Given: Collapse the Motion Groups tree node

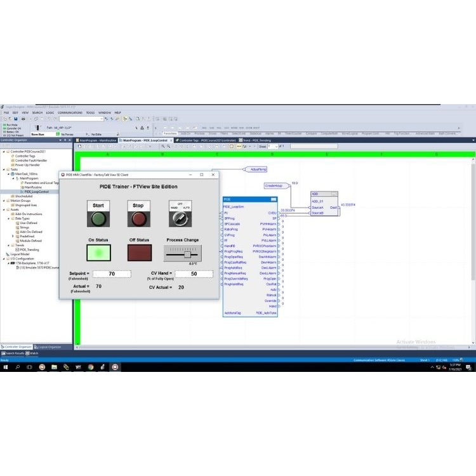Looking at the screenshot, I should coord(4,201).
